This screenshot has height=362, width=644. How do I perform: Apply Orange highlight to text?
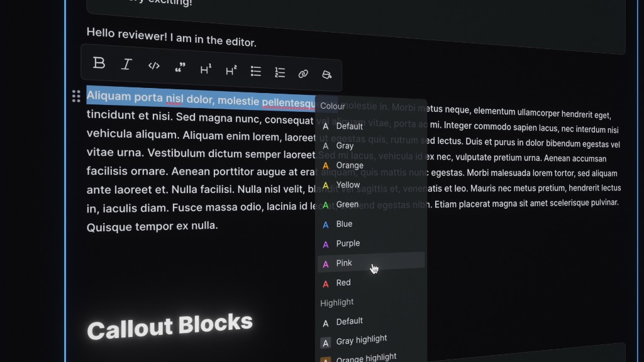point(371,358)
